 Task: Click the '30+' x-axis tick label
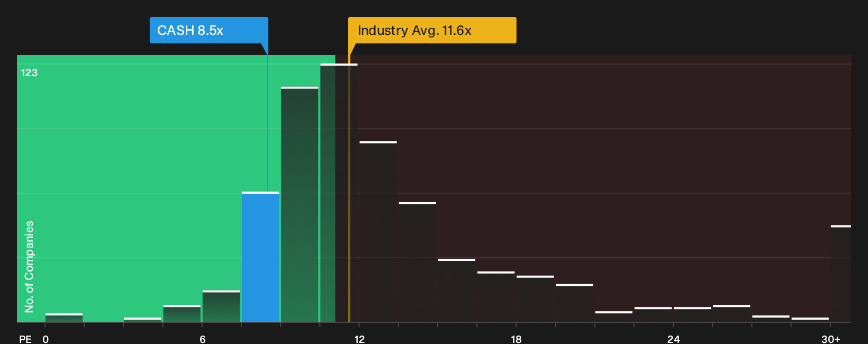830,339
